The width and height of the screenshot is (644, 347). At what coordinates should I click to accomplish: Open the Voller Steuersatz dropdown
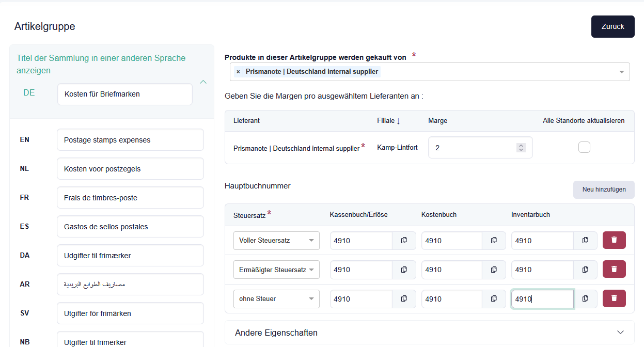[x=276, y=241]
